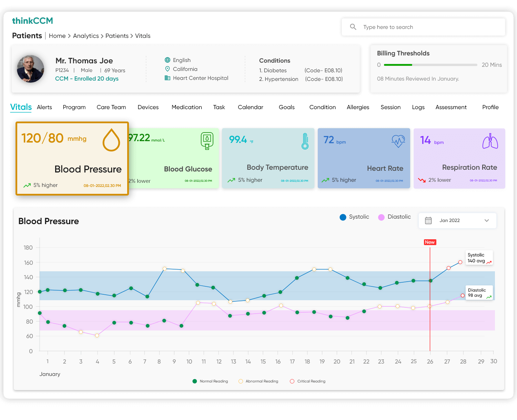The width and height of the screenshot is (517, 420).
Task: Click the Heart Center Hospital building icon
Action: coord(168,78)
